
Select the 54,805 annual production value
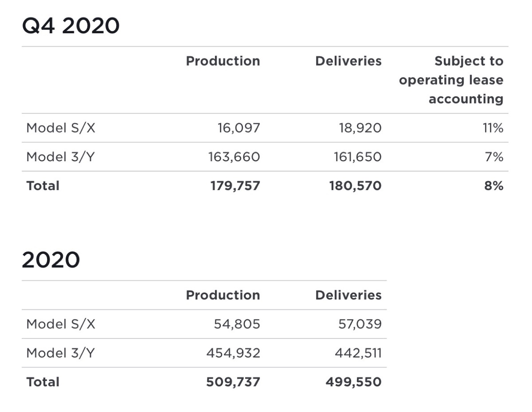237,324
